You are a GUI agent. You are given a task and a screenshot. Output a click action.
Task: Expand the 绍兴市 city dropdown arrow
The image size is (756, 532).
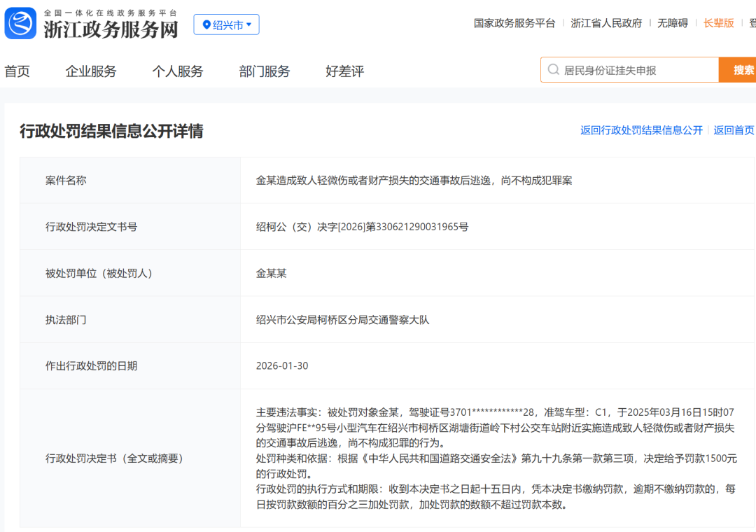point(248,25)
